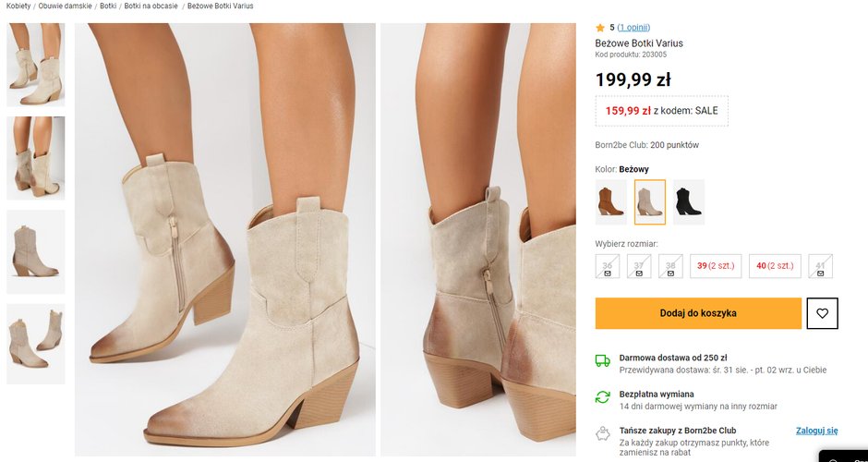This screenshot has height=462, width=868.
Task: Select the brown boot color variant
Action: point(610,202)
